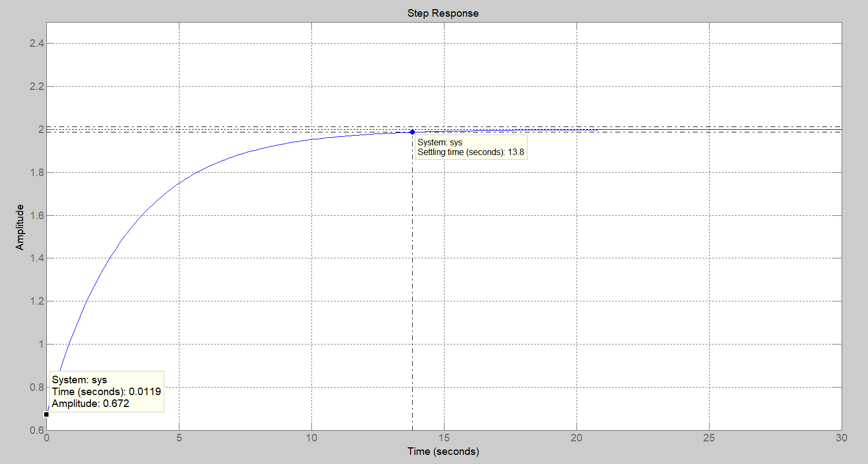
Task: Click the Time (seconds): 0.0119 datatip line
Action: 106,392
